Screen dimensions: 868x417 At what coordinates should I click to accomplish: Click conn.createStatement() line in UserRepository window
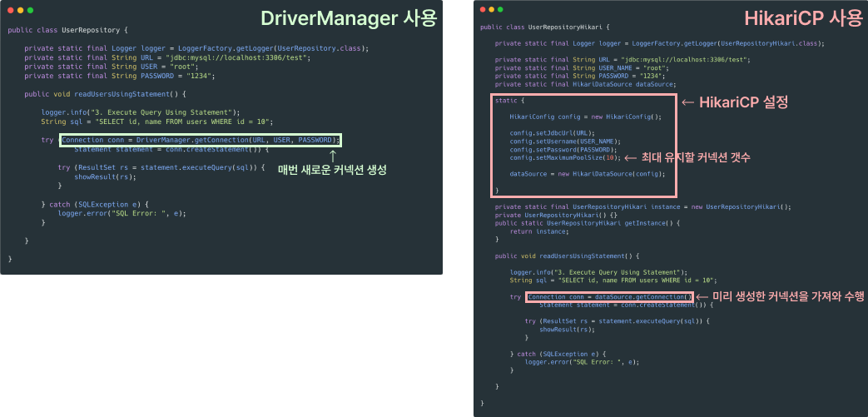[x=171, y=150]
